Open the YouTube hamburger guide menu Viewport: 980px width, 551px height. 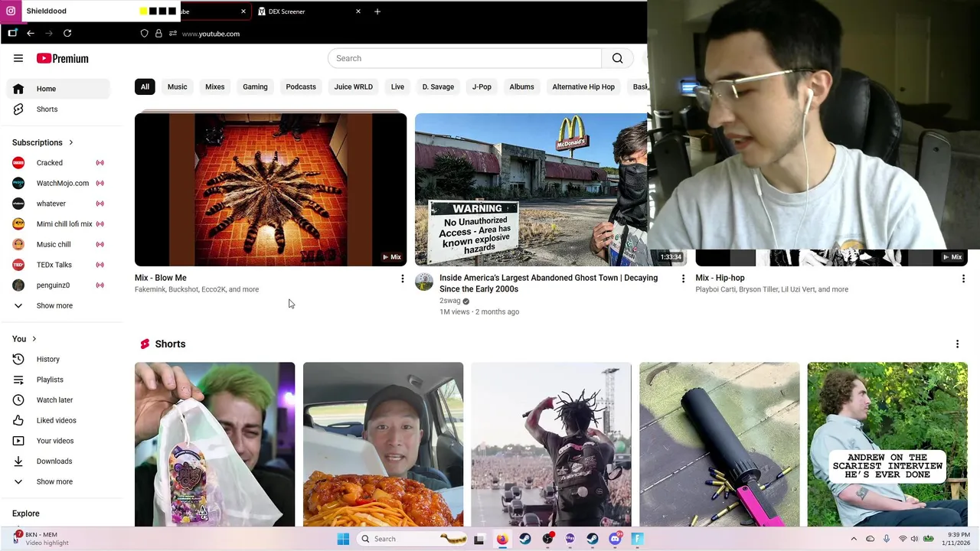coord(18,58)
